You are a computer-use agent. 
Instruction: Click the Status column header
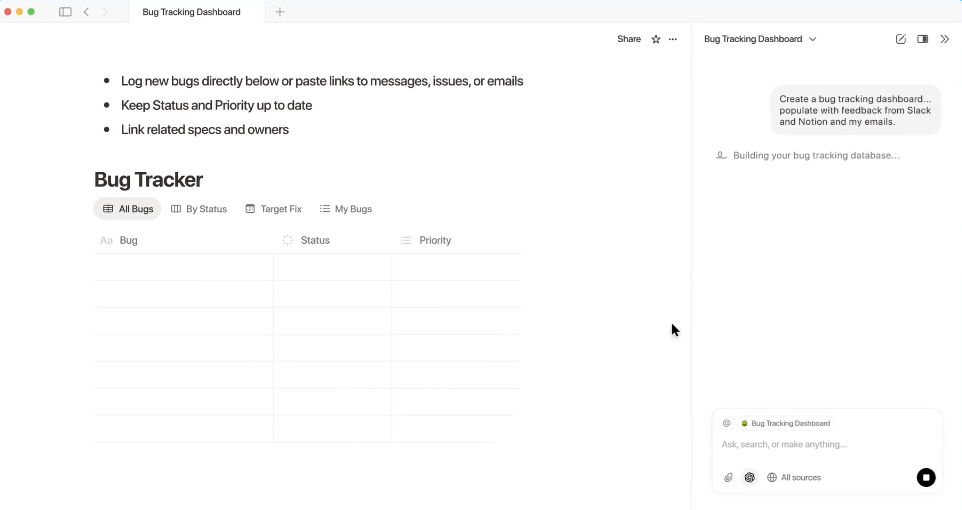[314, 240]
